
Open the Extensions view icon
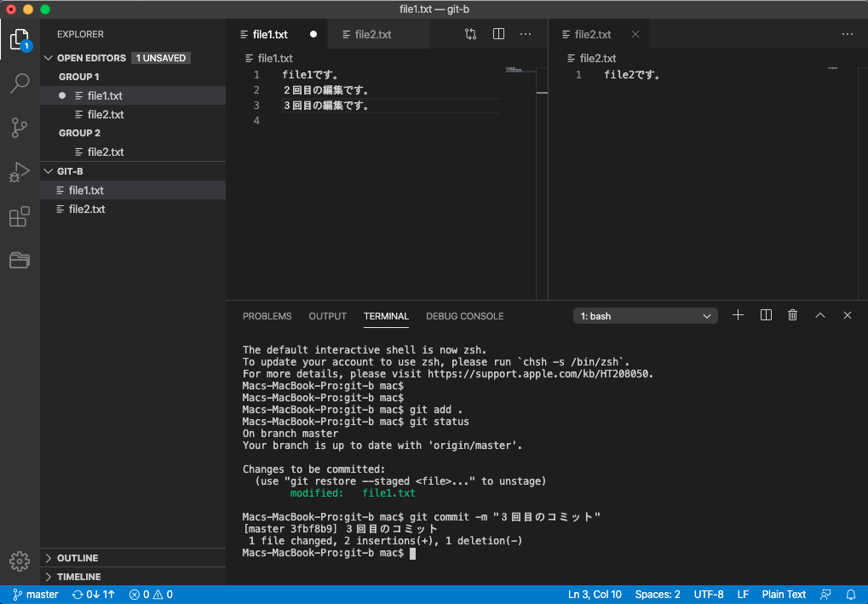pos(20,216)
